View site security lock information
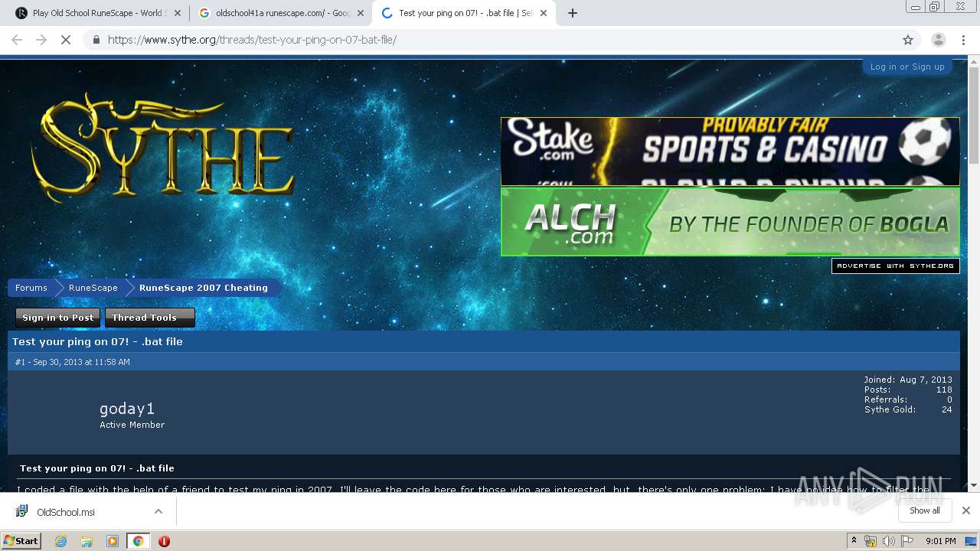The image size is (980, 551). (x=96, y=40)
